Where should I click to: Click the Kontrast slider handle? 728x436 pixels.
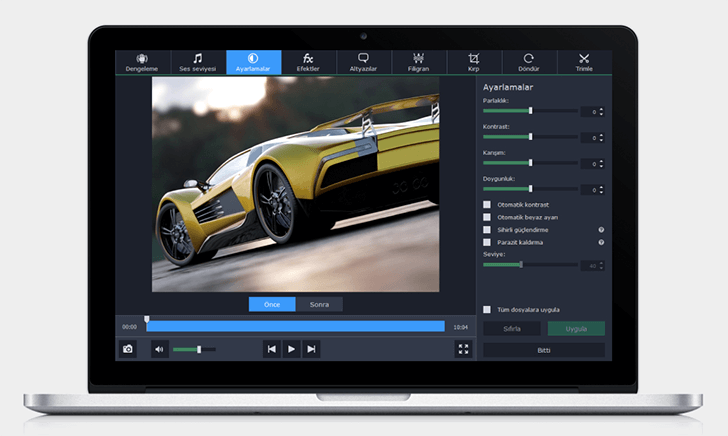pos(531,137)
